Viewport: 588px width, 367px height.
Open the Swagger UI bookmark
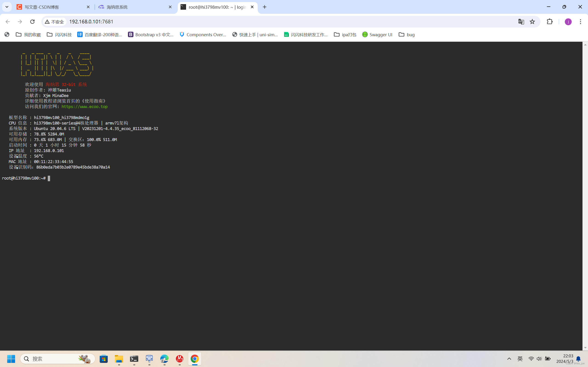click(x=377, y=34)
